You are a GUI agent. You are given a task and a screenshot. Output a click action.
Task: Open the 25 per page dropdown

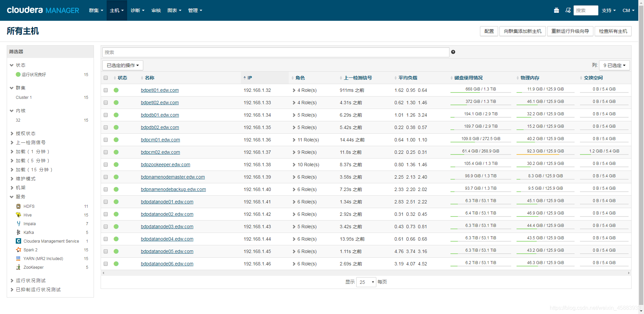pos(366,282)
